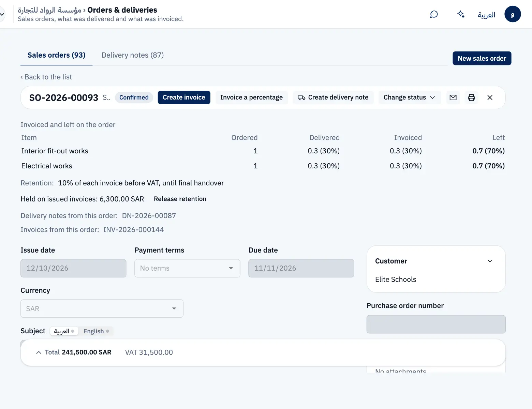Select the English subject language toggle
Image resolution: width=532 pixels, height=409 pixels.
(x=96, y=331)
